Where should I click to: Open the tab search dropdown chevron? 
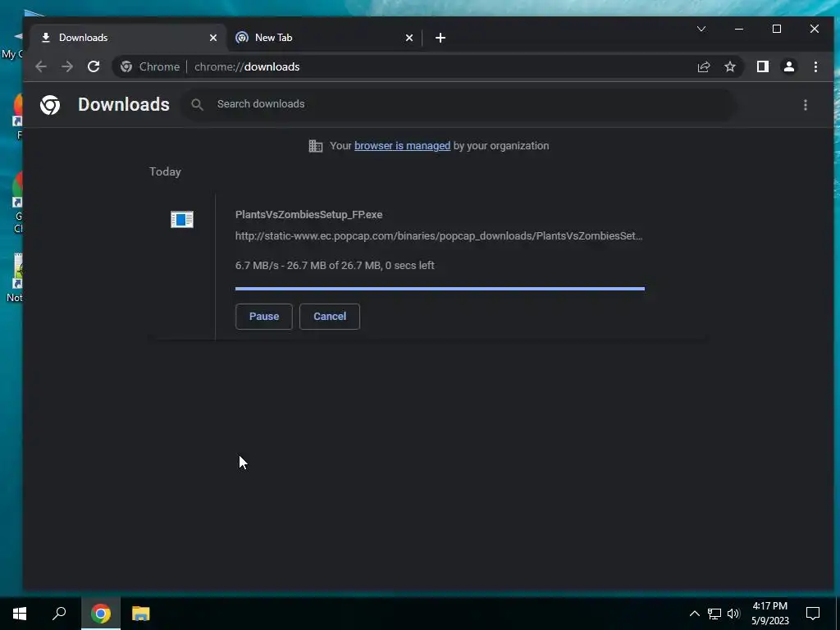[701, 29]
